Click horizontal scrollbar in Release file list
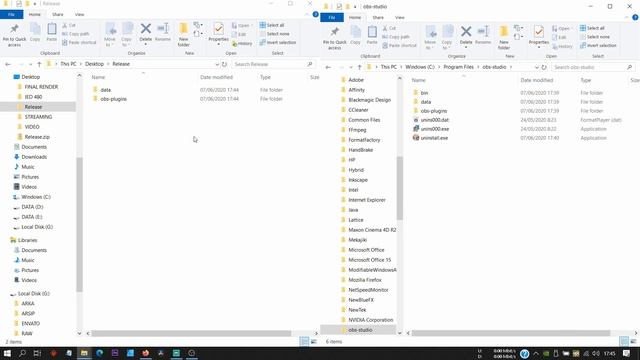The height and width of the screenshot is (360, 640). click(191, 333)
